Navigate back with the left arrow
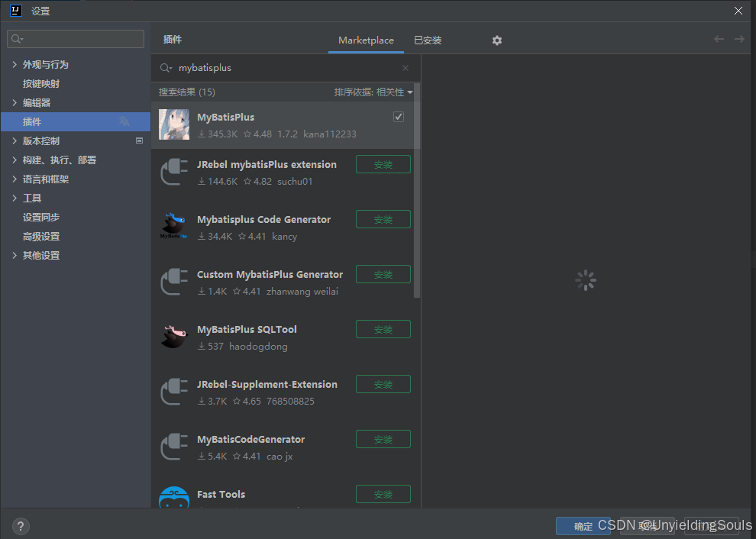Image resolution: width=756 pixels, height=539 pixels. [x=719, y=39]
